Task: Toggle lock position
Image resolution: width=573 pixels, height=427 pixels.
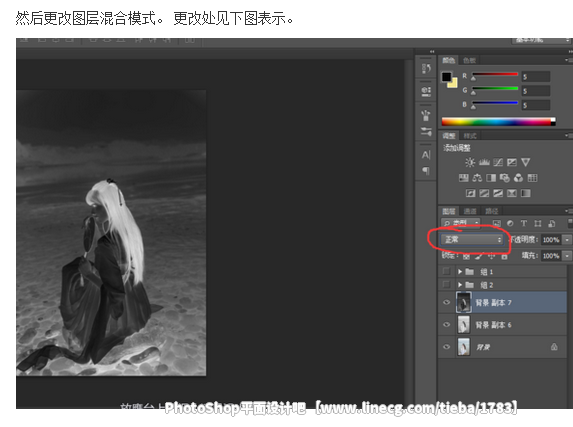Action: point(492,256)
